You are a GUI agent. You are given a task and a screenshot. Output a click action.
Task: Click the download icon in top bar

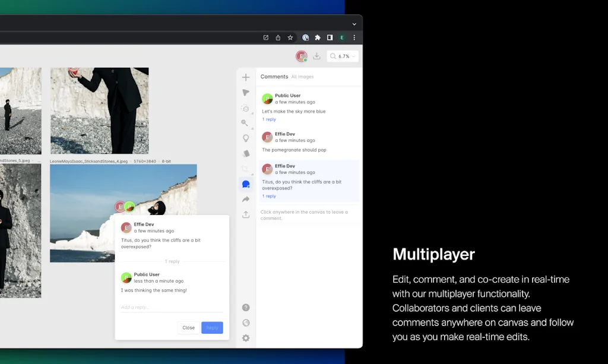[x=316, y=56]
